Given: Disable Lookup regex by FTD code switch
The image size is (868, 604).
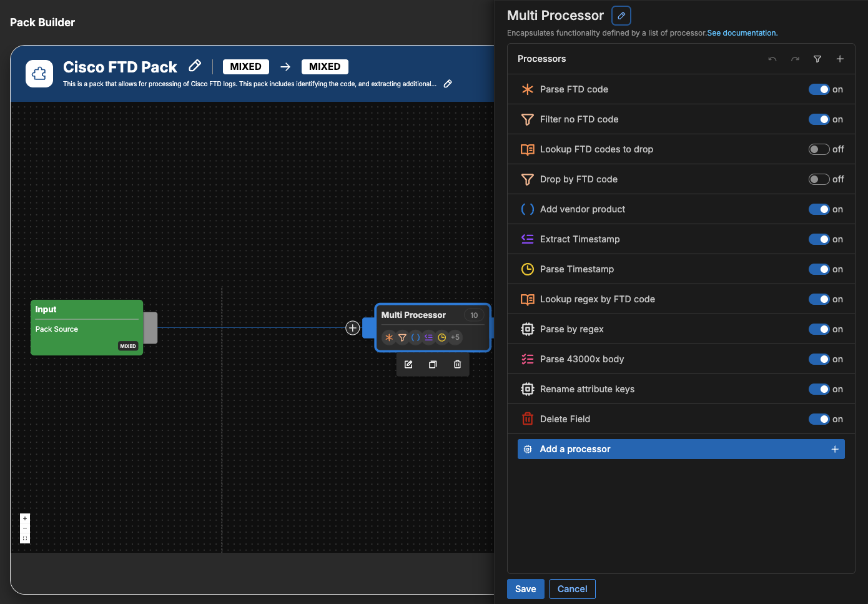Looking at the screenshot, I should [819, 299].
